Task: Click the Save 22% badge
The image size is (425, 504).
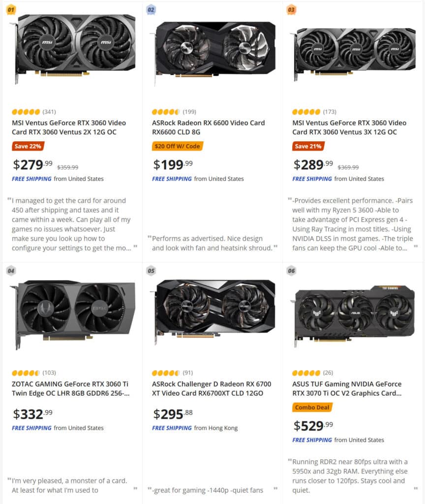Action: [28, 146]
